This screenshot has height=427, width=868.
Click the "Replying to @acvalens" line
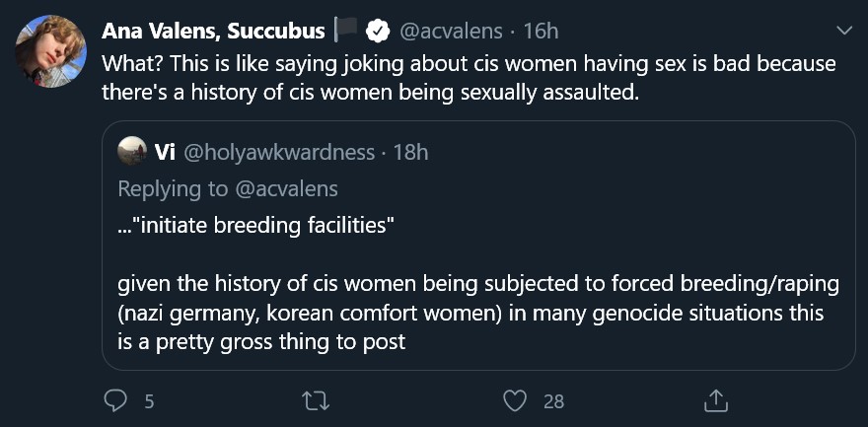point(228,187)
